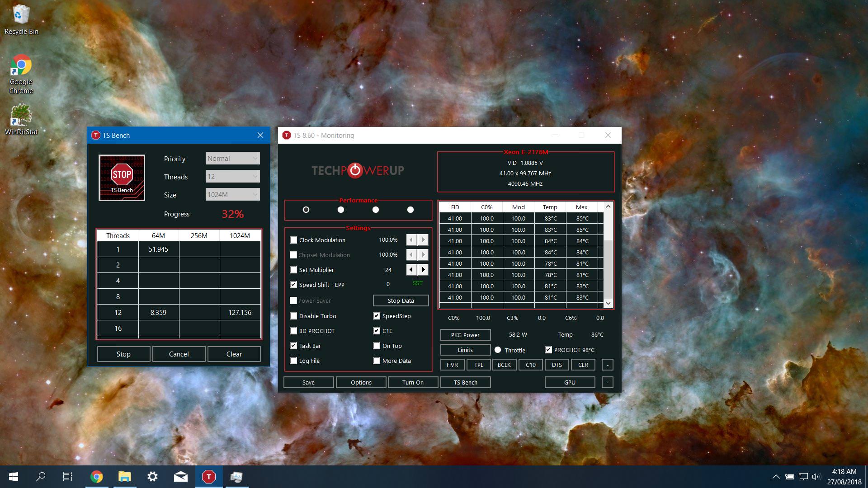
Task: Open network tray icon
Action: pos(803,477)
